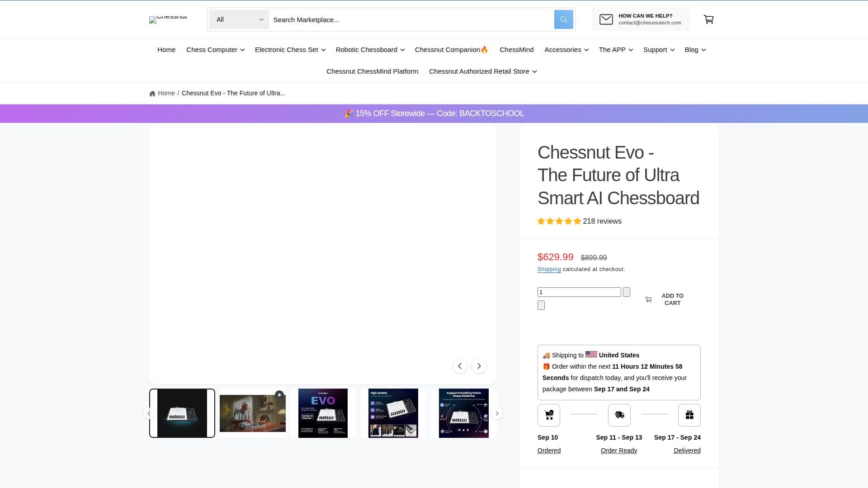This screenshot has height=488, width=868.
Task: Click the 15% OFF BACKTOSCHOOL banner
Action: point(434,113)
